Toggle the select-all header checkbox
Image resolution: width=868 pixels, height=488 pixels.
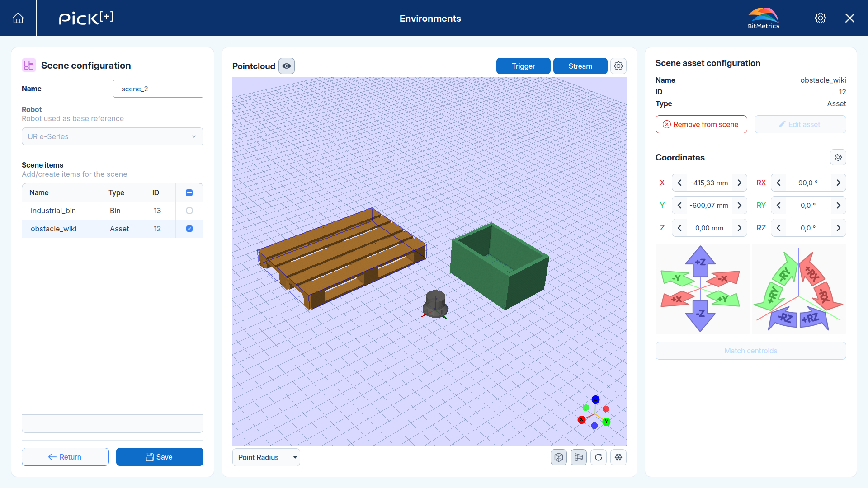click(x=189, y=192)
